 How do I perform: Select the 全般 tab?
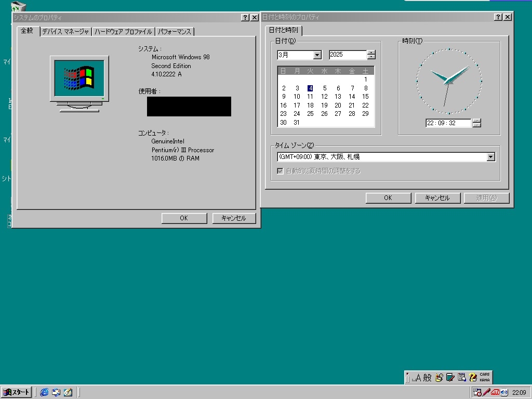[27, 31]
